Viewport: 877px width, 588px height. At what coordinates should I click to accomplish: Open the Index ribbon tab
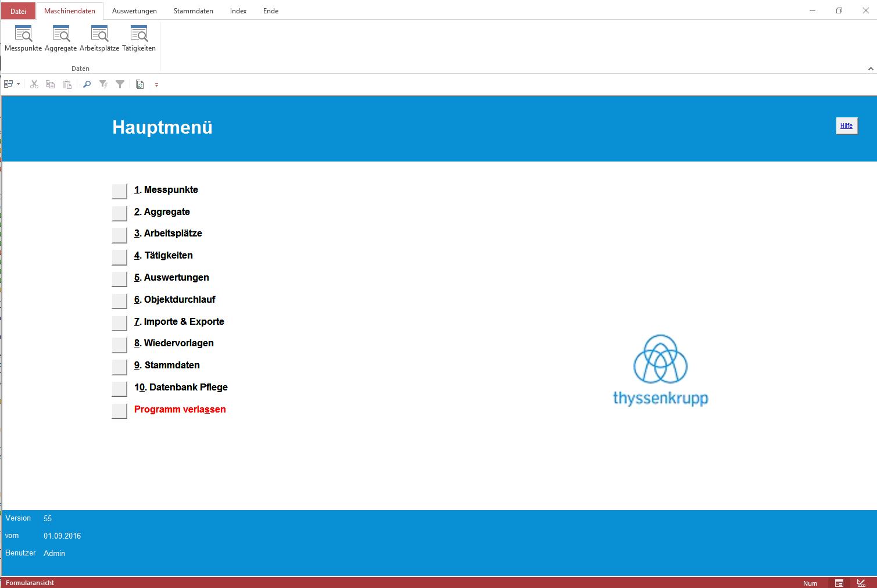[238, 11]
